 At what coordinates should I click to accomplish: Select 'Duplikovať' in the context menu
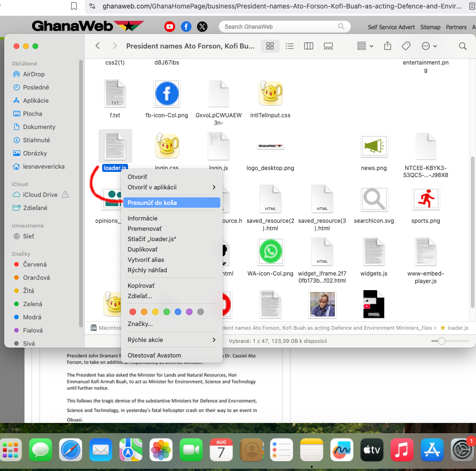tap(143, 249)
